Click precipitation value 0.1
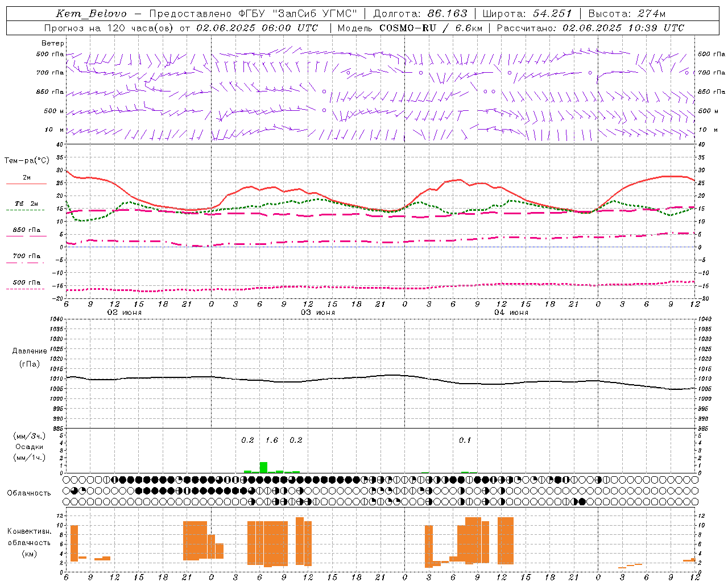The height and width of the screenshot is (582, 728). pyautogui.click(x=465, y=440)
